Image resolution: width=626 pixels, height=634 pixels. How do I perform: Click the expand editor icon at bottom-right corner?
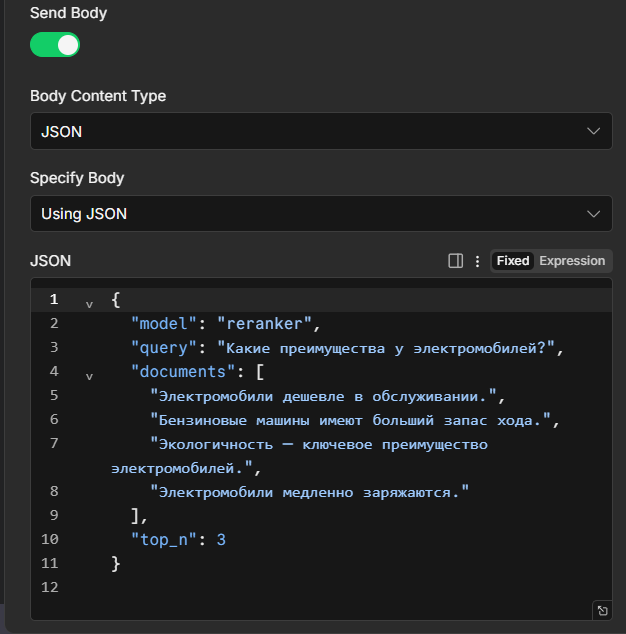tap(602, 610)
